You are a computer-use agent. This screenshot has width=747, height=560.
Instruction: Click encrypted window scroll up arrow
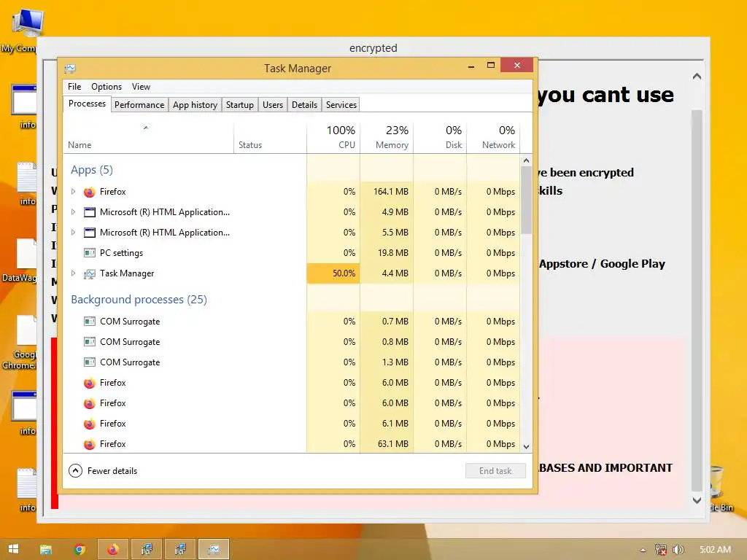697,76
